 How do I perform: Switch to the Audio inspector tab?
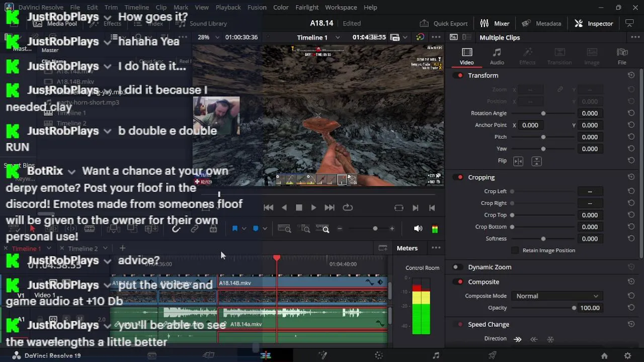(x=497, y=56)
